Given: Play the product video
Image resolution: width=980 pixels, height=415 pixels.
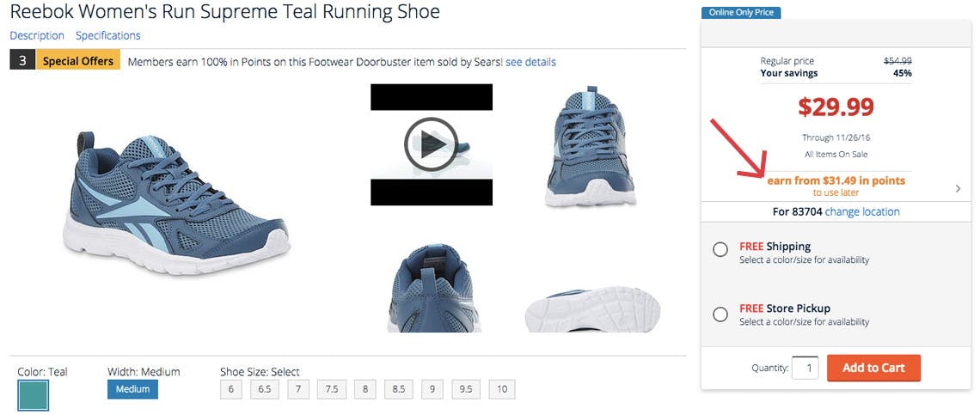Looking at the screenshot, I should tap(432, 144).
